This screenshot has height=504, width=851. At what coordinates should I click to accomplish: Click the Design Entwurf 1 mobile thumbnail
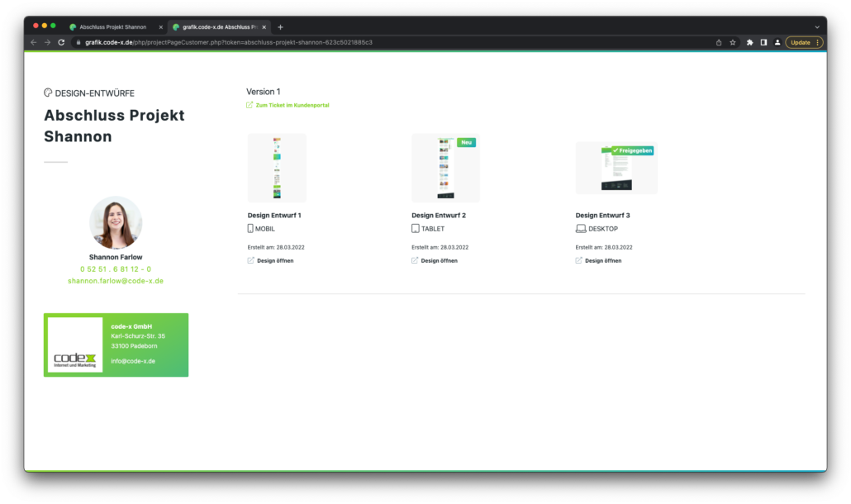pos(277,168)
